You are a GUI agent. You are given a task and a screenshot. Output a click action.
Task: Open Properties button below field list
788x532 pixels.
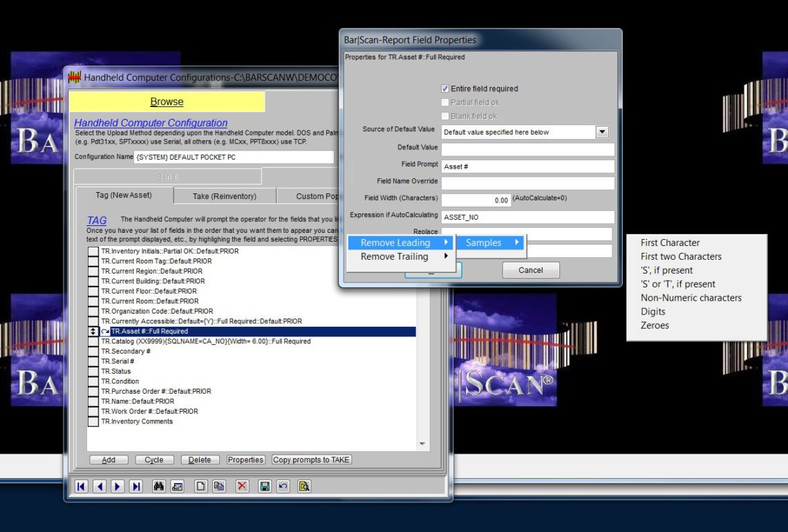pos(245,459)
